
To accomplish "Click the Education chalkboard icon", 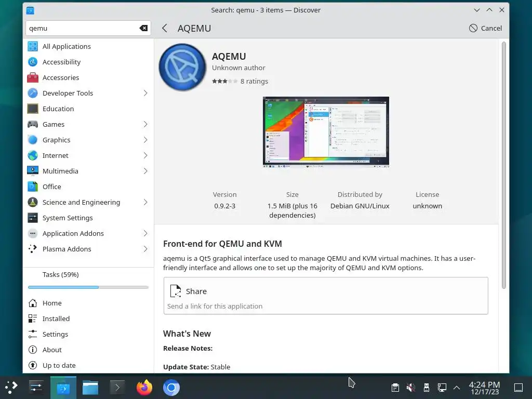I will click(x=33, y=109).
